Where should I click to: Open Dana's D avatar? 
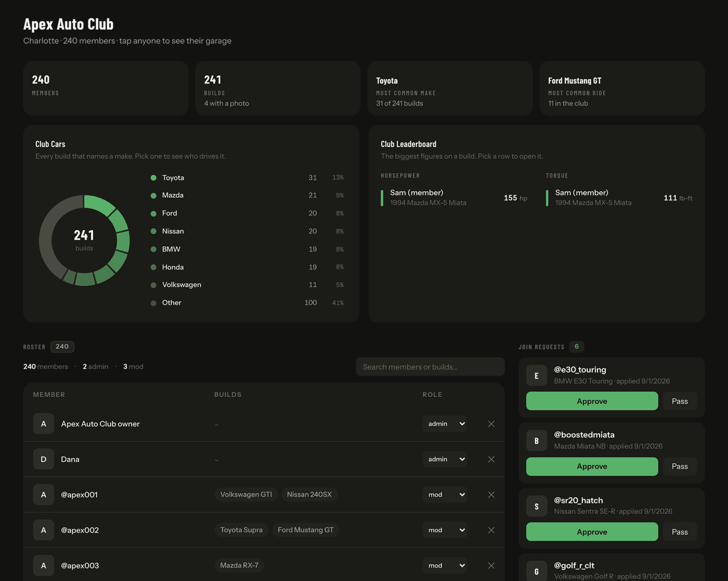(44, 459)
